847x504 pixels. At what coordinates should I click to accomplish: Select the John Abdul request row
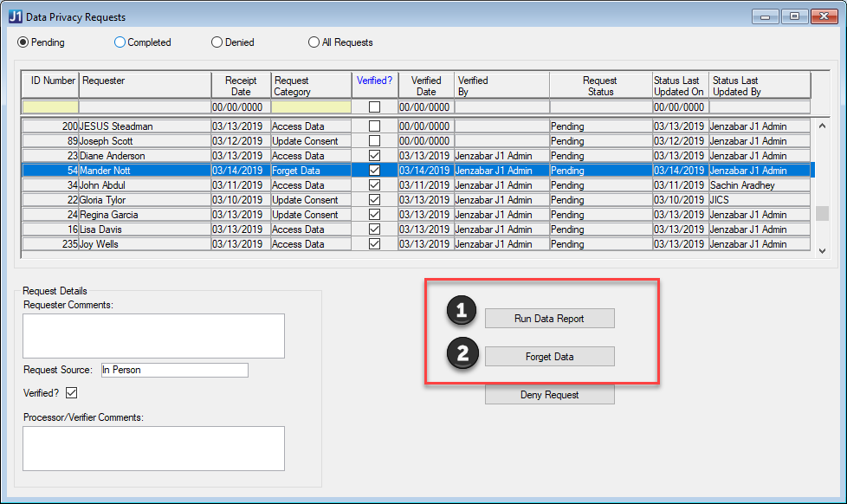(x=144, y=185)
